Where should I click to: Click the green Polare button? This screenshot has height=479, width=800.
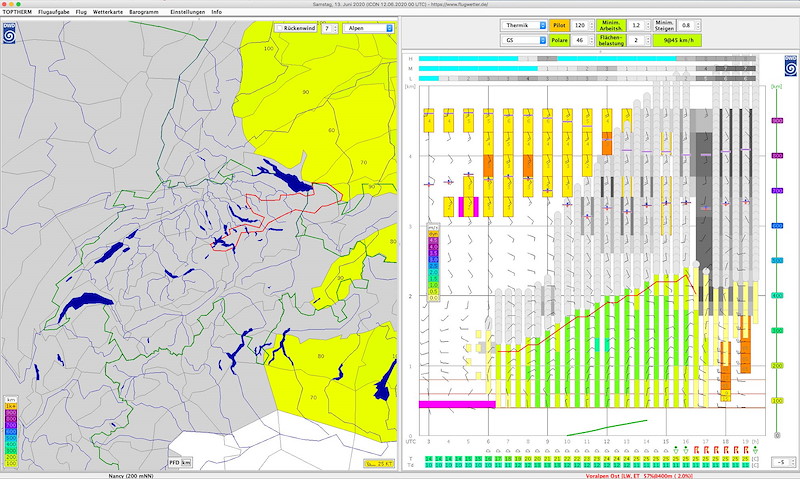coord(560,40)
